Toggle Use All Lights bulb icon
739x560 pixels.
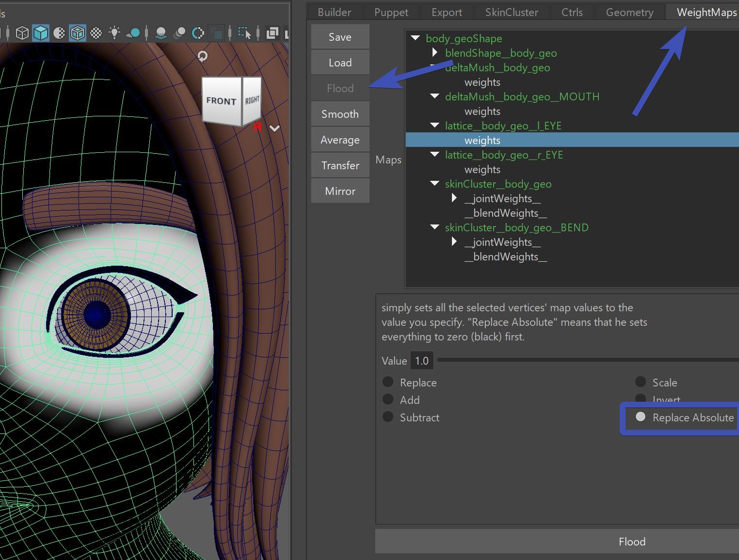point(114,33)
